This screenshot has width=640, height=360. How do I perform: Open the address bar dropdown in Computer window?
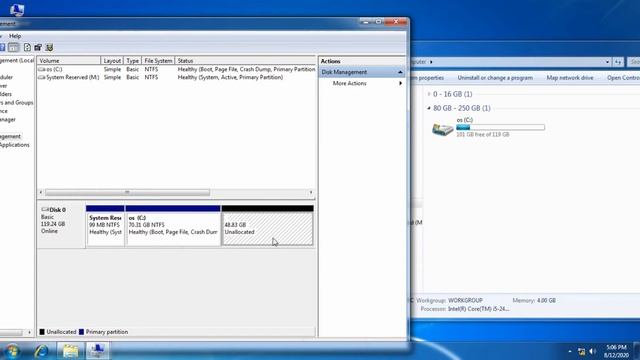[x=607, y=62]
